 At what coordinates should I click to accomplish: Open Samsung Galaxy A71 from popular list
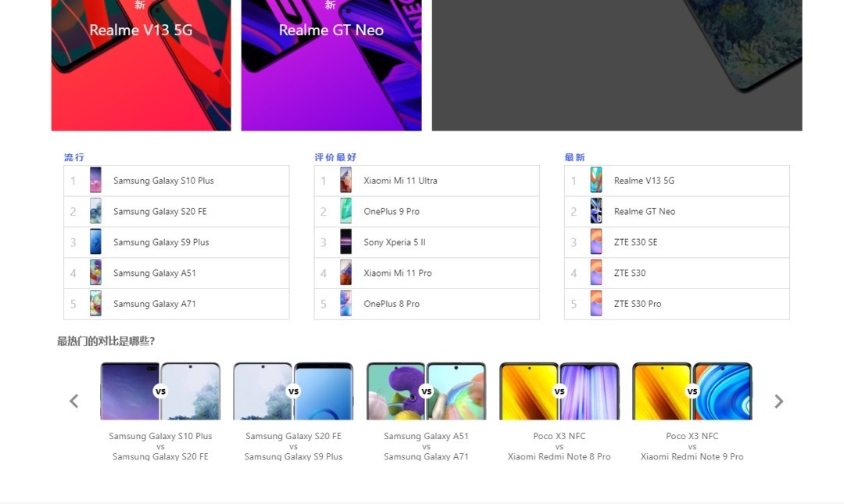155,304
